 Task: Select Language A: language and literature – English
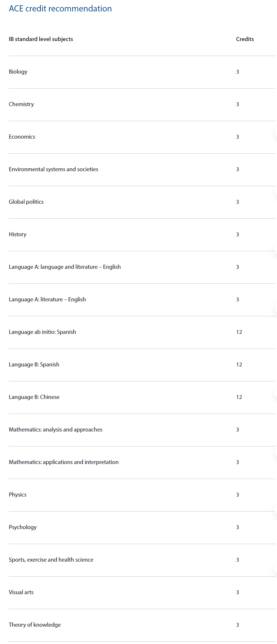coord(65,267)
